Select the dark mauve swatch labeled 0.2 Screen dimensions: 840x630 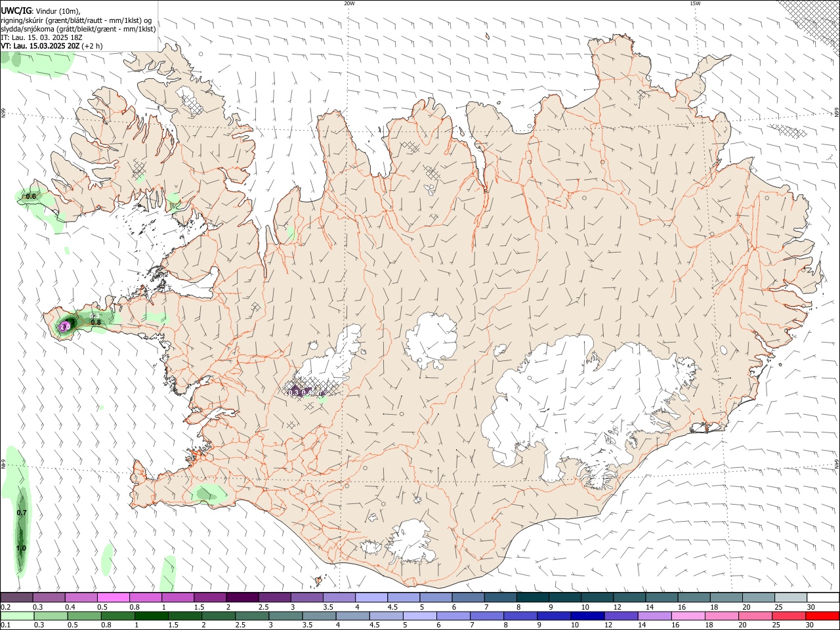coord(17,597)
